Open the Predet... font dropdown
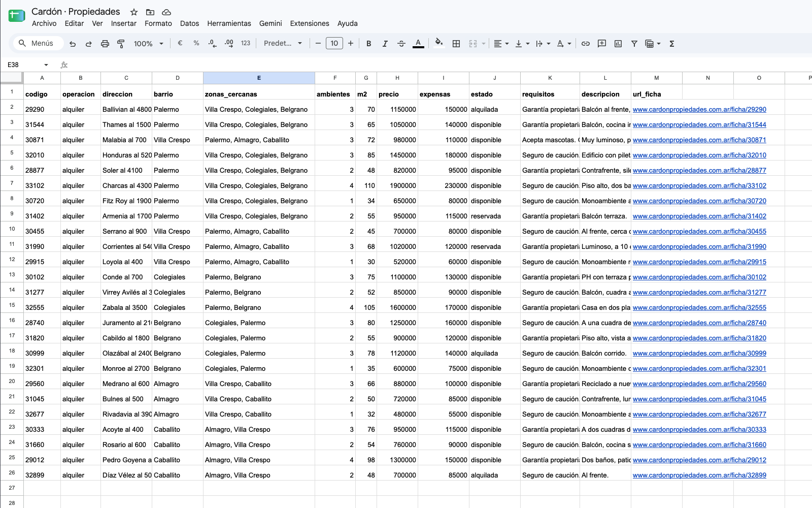This screenshot has width=812, height=508. coord(283,43)
